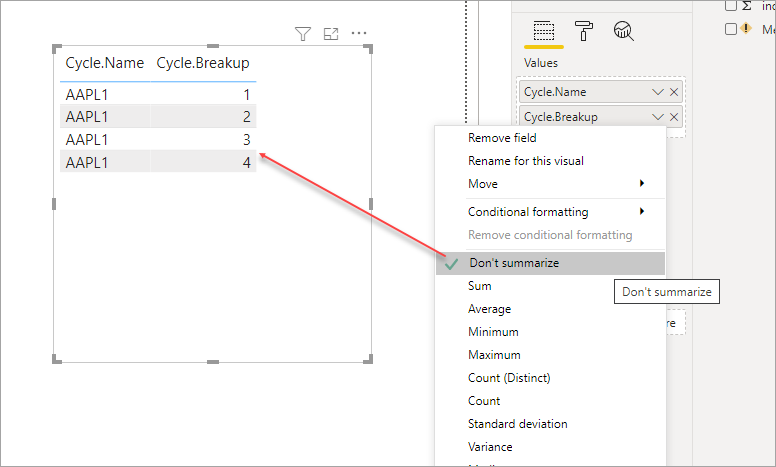Open the Move submenu

[550, 184]
